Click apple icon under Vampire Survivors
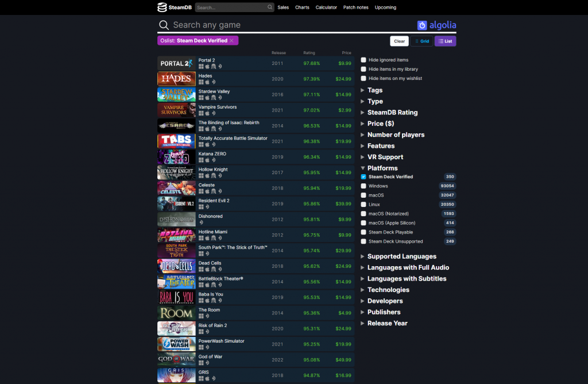The image size is (588, 384). coord(207,113)
